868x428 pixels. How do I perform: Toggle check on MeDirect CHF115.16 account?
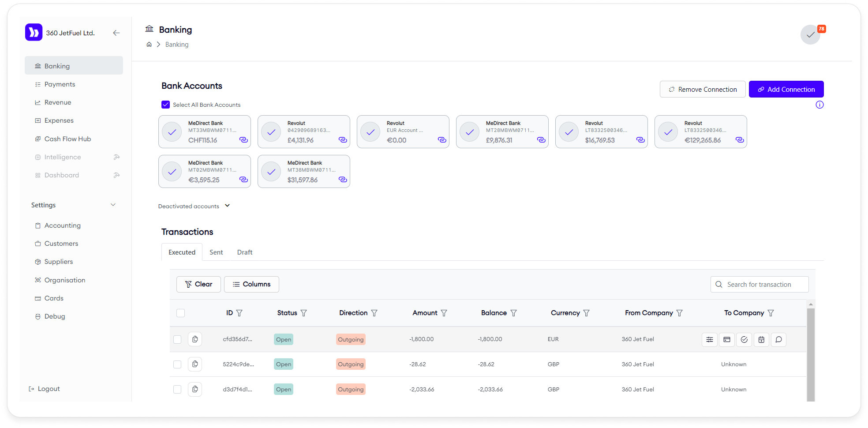pyautogui.click(x=172, y=132)
